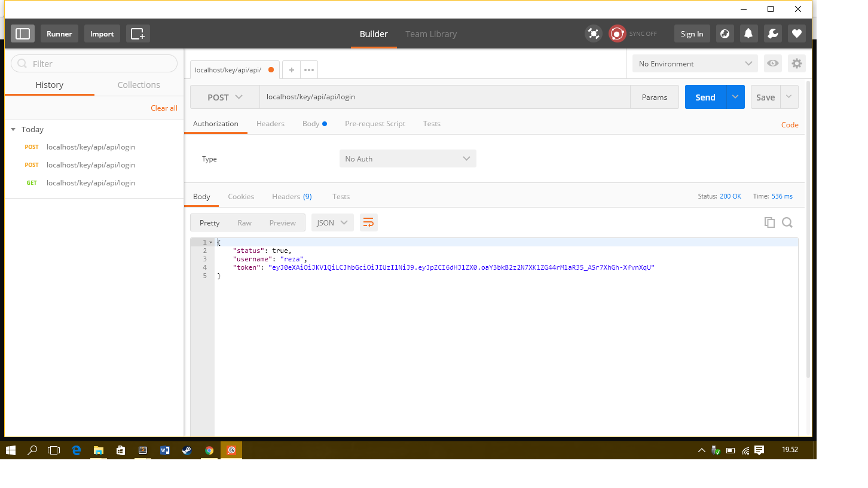Image resolution: width=868 pixels, height=488 pixels.
Task: Open the Postman Interceptor icon
Action: pyautogui.click(x=594, y=33)
